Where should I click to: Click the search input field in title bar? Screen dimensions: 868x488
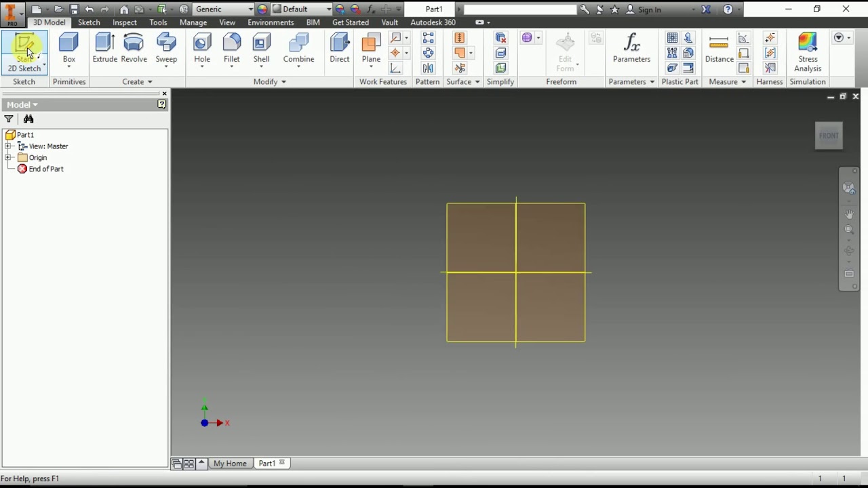(520, 9)
